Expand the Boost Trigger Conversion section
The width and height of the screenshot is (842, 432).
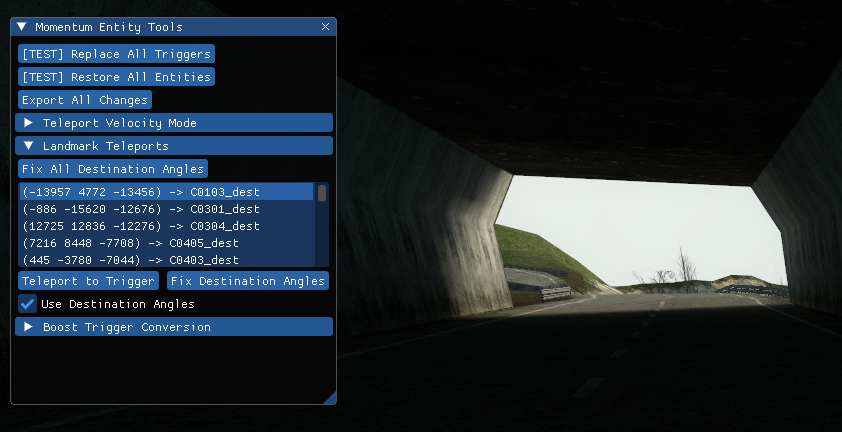[174, 327]
